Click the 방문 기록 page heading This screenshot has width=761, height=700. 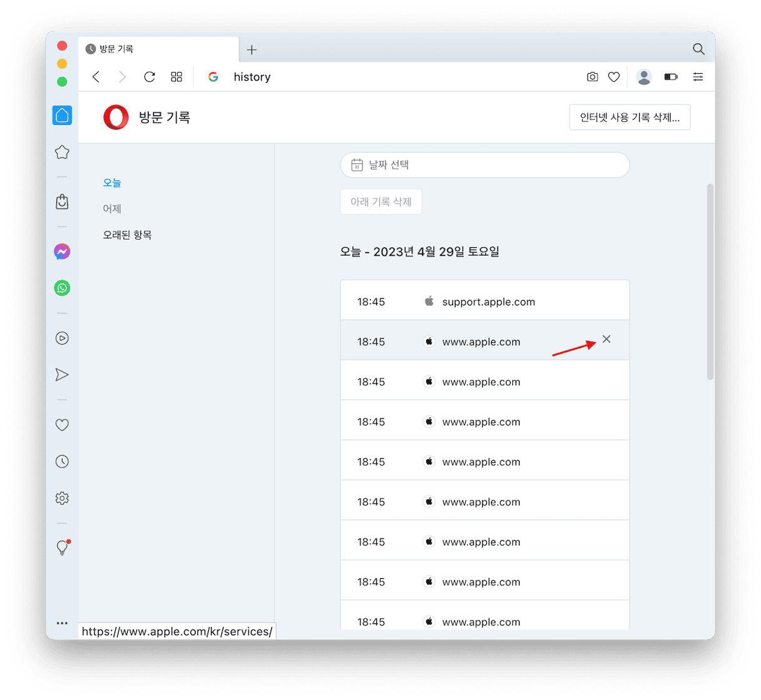tap(165, 118)
